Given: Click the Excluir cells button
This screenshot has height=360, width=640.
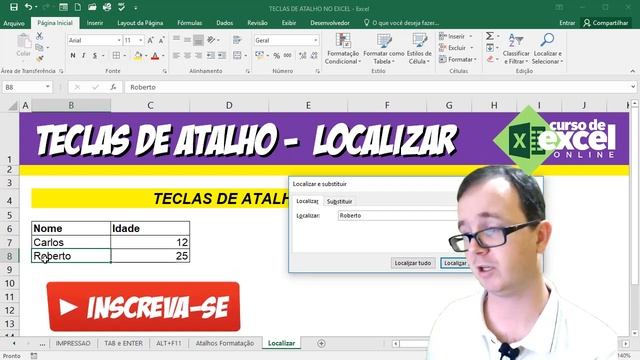Looking at the screenshot, I should click(456, 48).
